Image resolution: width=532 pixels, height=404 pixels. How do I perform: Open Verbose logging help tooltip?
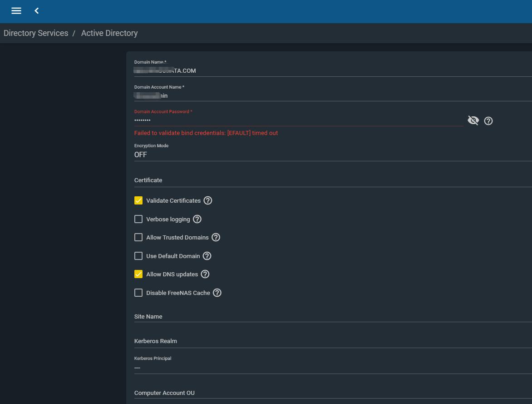(197, 219)
